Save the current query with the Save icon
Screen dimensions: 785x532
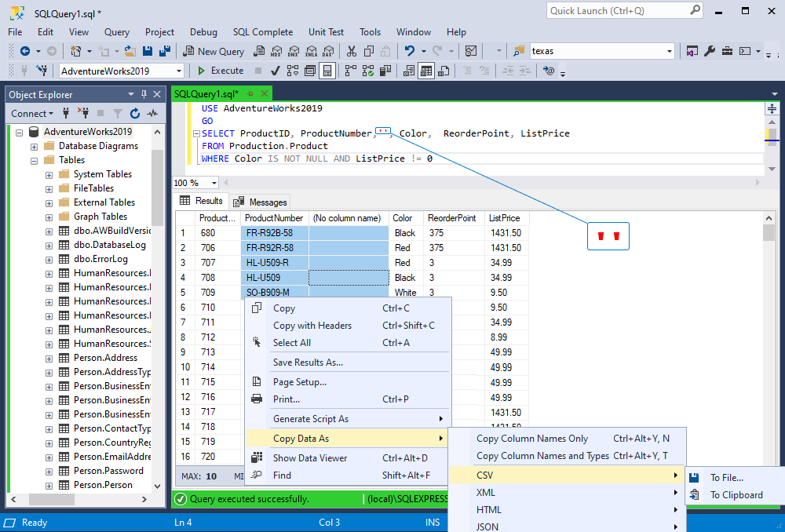pyautogui.click(x=148, y=50)
